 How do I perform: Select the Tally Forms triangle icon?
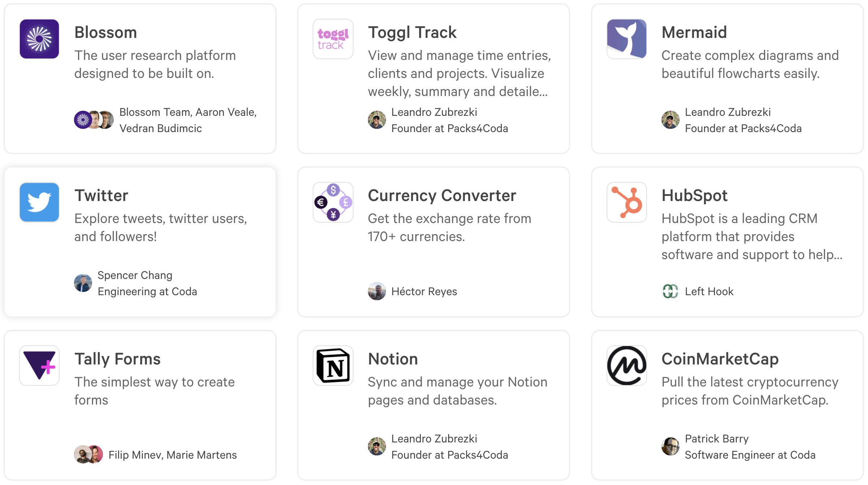pos(39,366)
